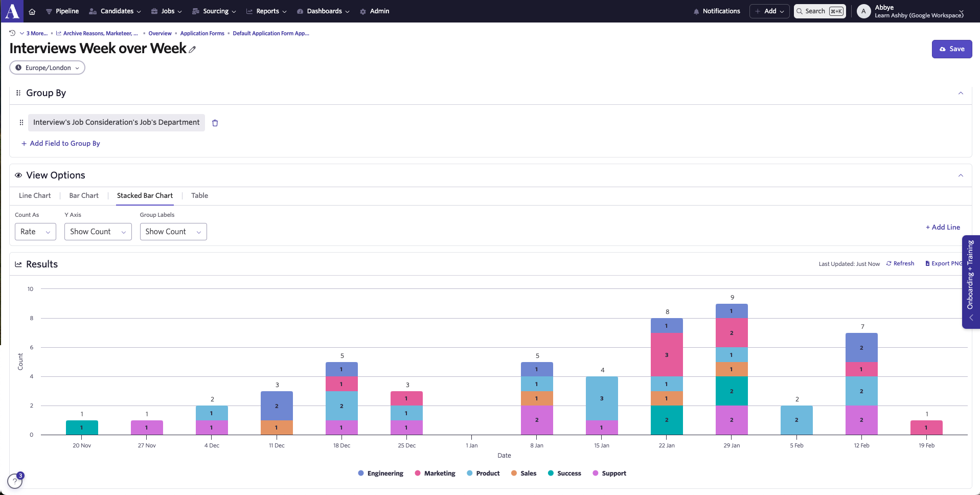The height and width of the screenshot is (495, 980).
Task: Open the Ashby logo home
Action: pyautogui.click(x=12, y=11)
